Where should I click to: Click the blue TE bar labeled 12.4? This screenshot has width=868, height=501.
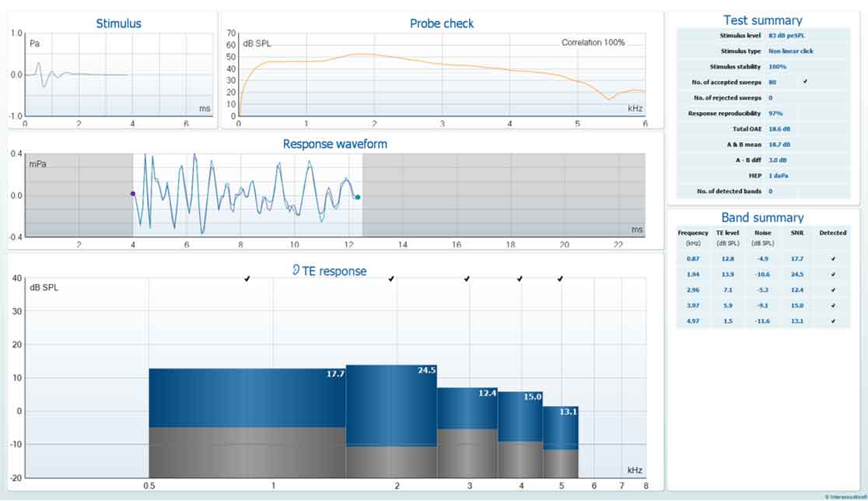tap(467, 408)
